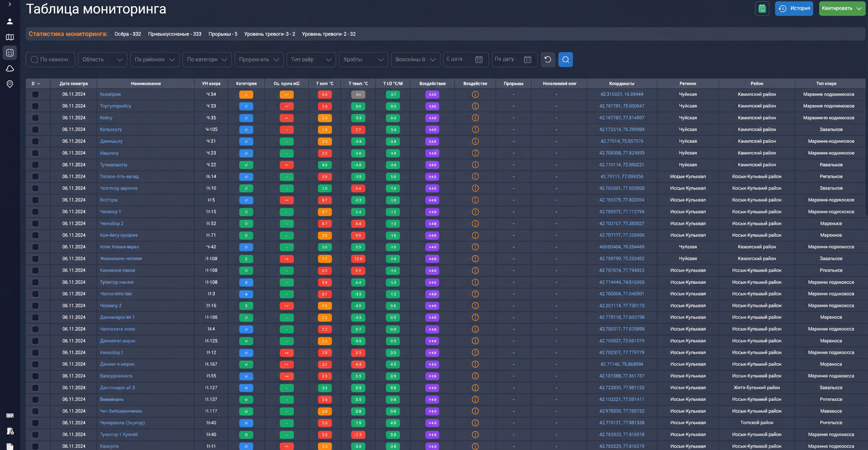Viewport: 868px width, 450px height.
Task: Click the Координаты column header
Action: point(621,84)
